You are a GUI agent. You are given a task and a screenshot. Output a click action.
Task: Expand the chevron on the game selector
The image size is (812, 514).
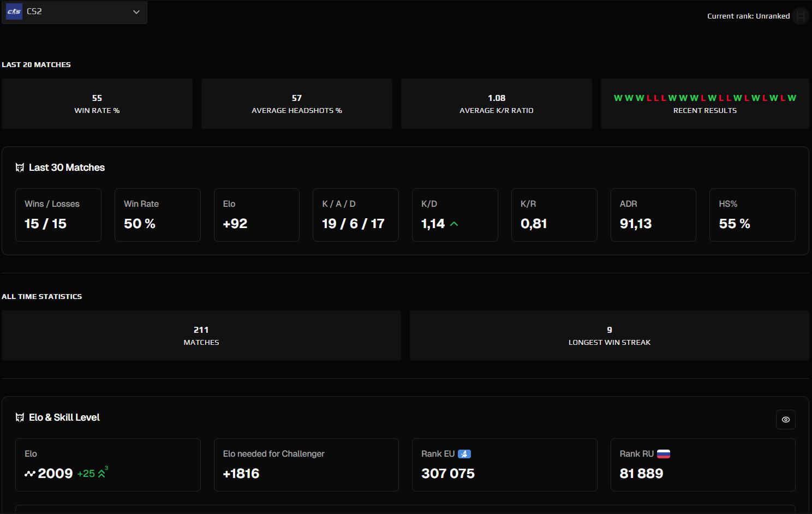coord(136,11)
